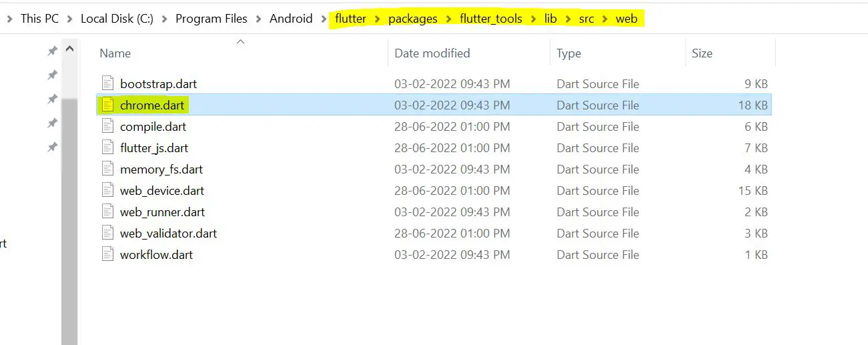The height and width of the screenshot is (345, 868).
Task: Click the flutter_js.dart file icon
Action: coord(108,147)
